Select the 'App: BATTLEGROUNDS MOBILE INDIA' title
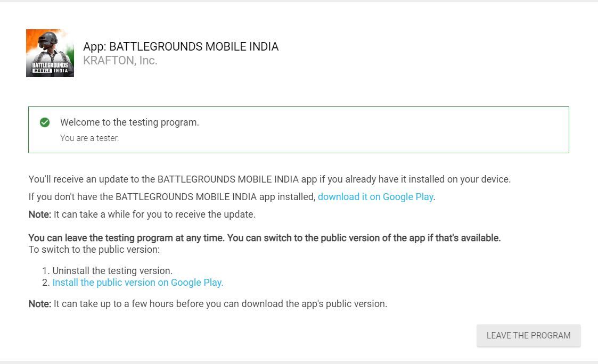 (x=181, y=46)
